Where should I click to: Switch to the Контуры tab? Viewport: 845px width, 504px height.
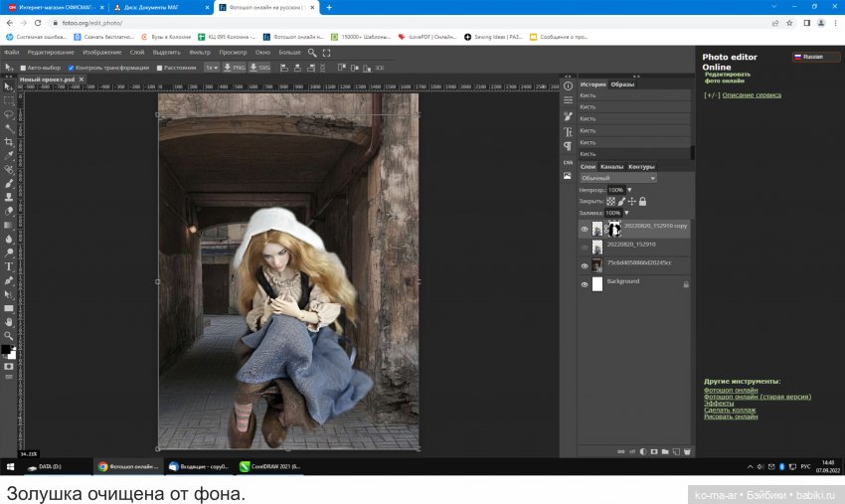[x=641, y=167]
